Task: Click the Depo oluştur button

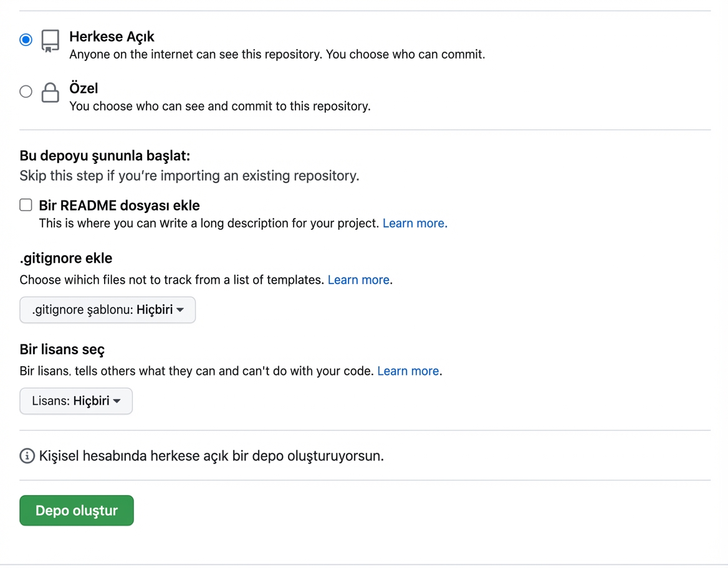Action: [76, 510]
